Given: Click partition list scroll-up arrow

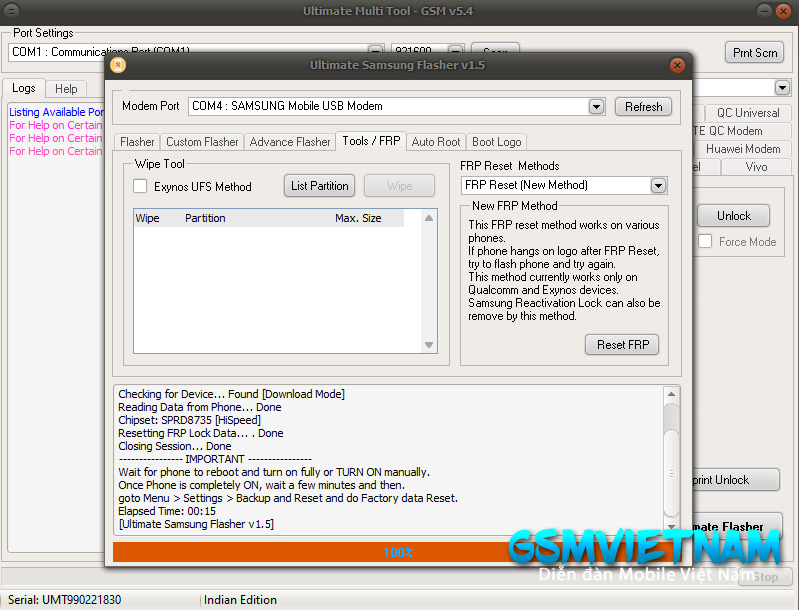Looking at the screenshot, I should [x=429, y=218].
